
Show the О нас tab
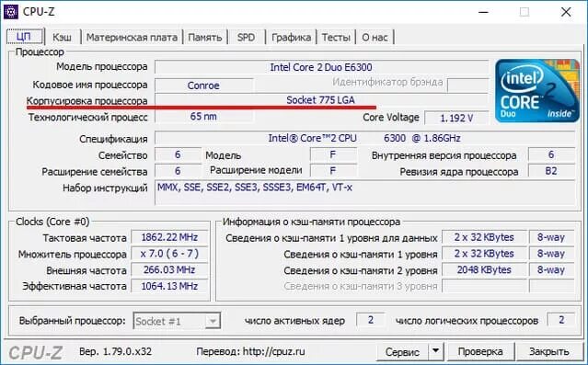pos(375,37)
